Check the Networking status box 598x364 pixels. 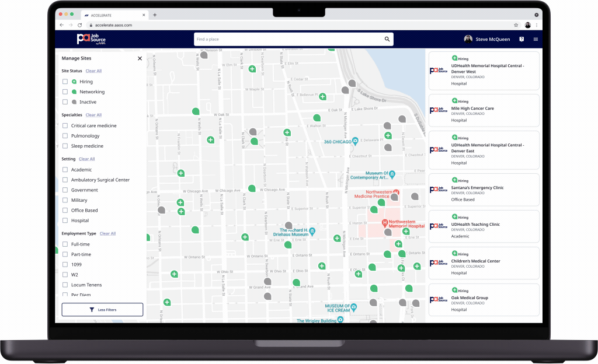[x=65, y=92]
